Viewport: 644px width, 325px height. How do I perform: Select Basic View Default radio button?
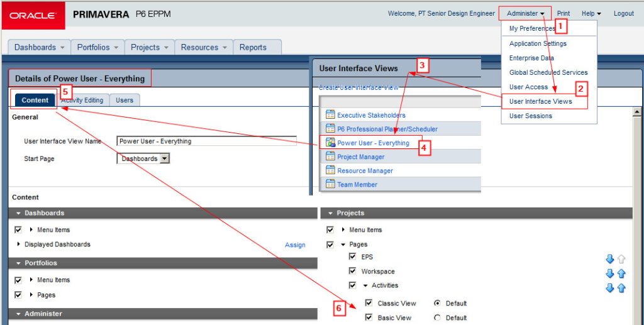point(438,317)
